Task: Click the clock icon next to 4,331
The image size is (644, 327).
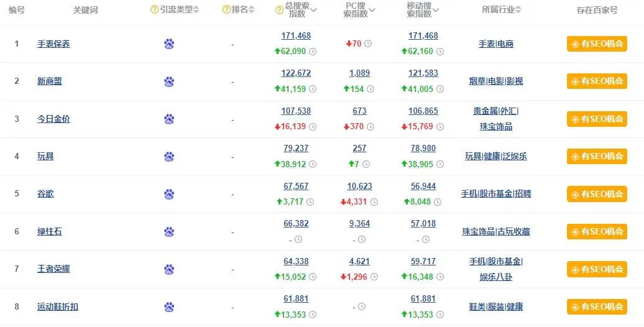Action: coord(374,202)
